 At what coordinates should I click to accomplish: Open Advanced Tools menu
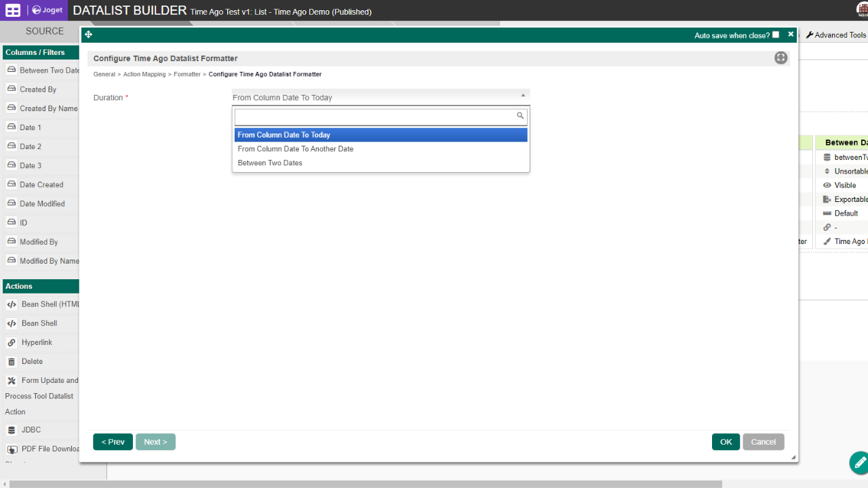coord(836,35)
